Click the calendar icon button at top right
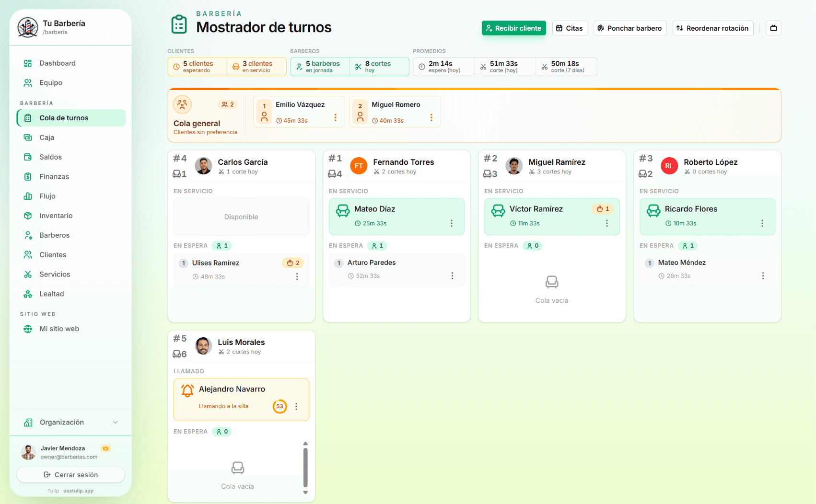816x504 pixels. click(773, 28)
